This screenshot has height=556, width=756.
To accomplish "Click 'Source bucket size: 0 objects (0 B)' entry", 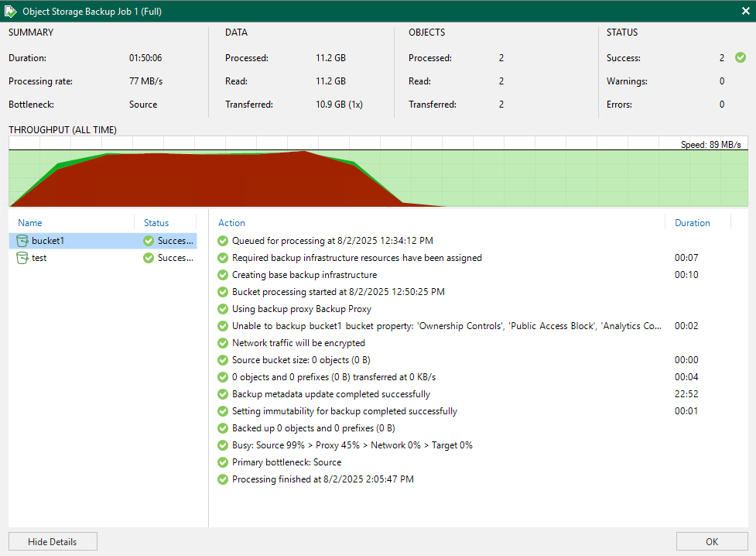I will pyautogui.click(x=301, y=360).
